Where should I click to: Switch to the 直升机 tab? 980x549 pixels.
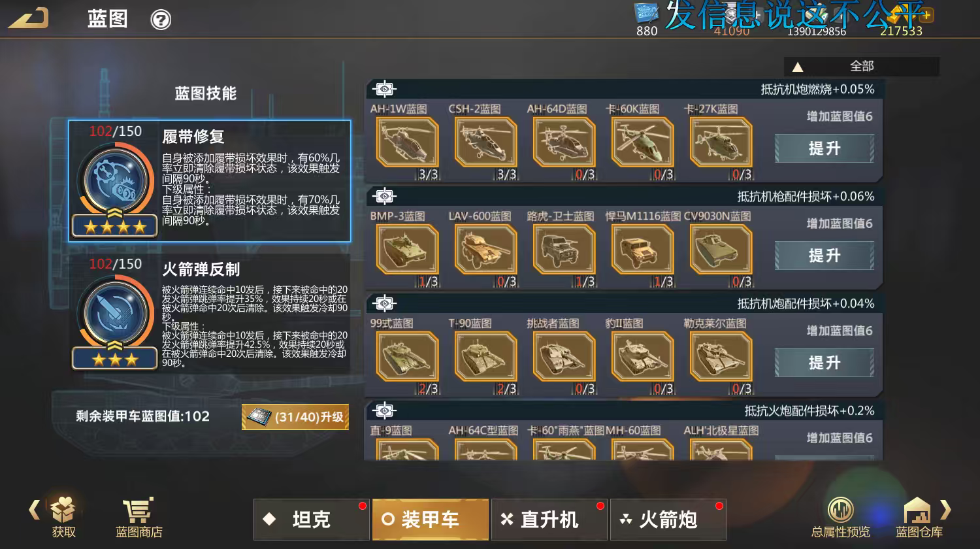tap(549, 520)
